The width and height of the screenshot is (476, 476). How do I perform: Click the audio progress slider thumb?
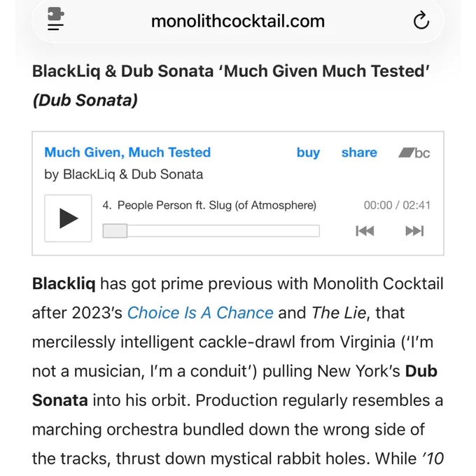pos(115,231)
